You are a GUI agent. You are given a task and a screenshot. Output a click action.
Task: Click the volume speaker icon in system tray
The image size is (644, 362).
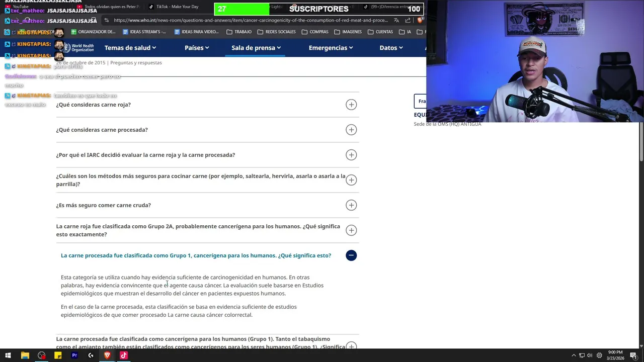point(590,355)
